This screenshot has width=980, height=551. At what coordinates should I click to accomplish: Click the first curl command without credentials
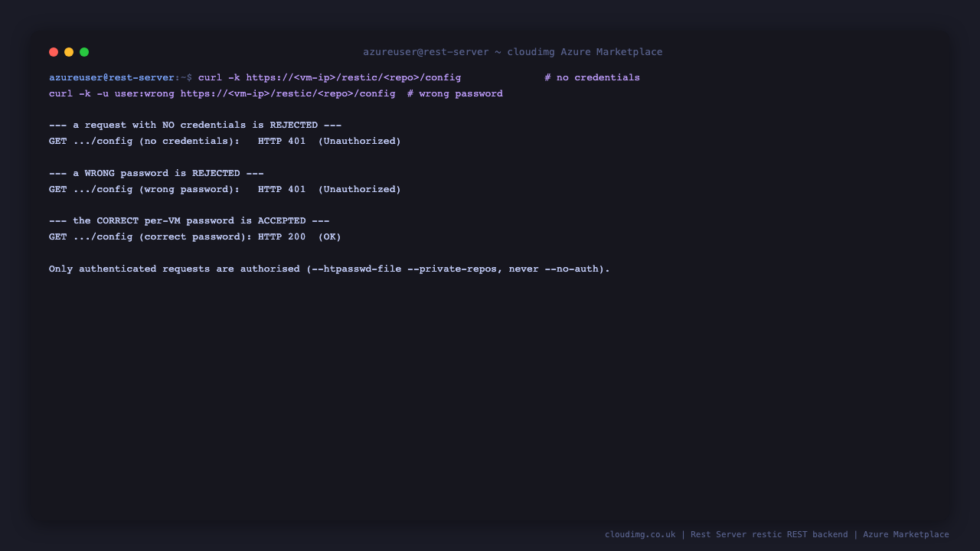[x=329, y=77]
